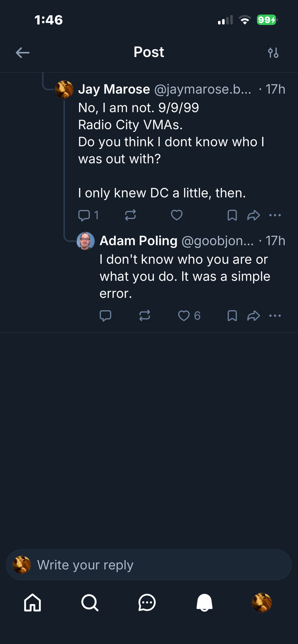
Task: Bookmark Jay Marose's post
Action: (x=232, y=215)
